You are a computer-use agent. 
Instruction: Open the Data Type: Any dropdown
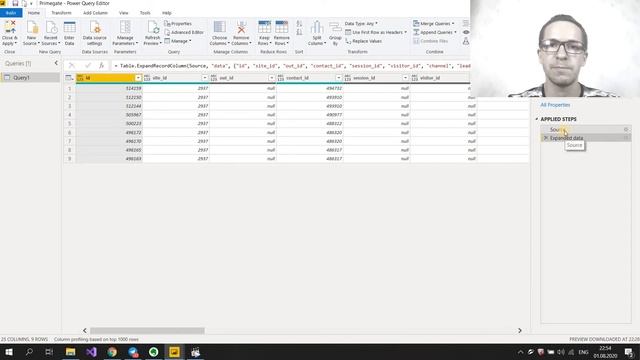(361, 24)
